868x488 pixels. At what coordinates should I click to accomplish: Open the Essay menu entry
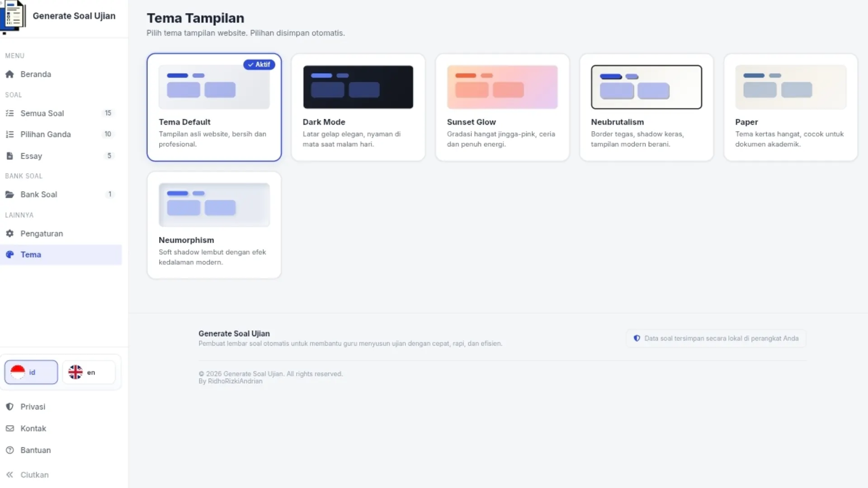[61, 156]
